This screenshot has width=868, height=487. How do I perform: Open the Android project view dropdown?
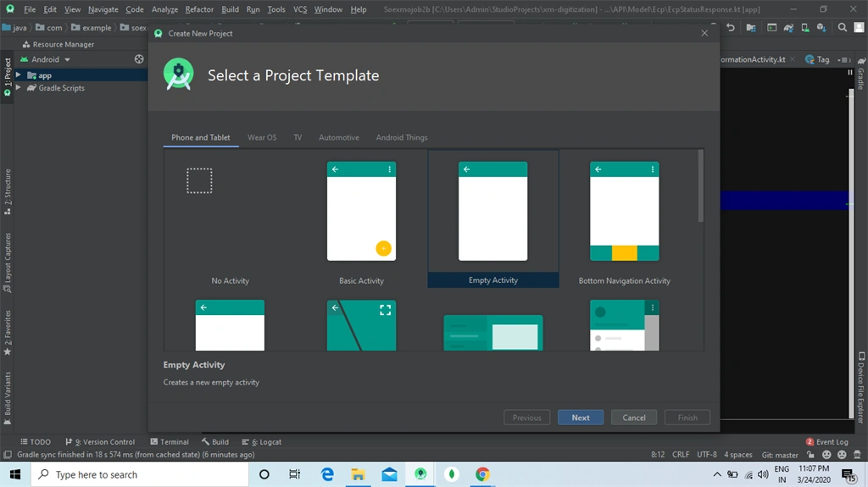[46, 59]
